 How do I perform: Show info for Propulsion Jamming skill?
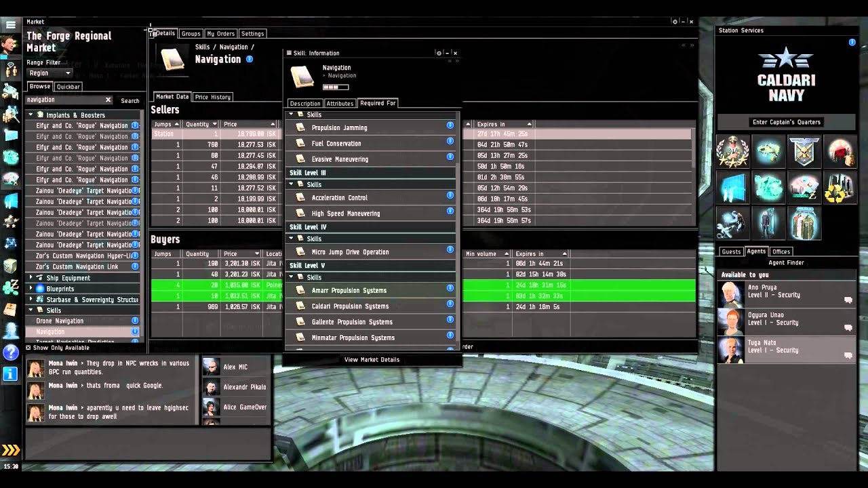point(450,125)
